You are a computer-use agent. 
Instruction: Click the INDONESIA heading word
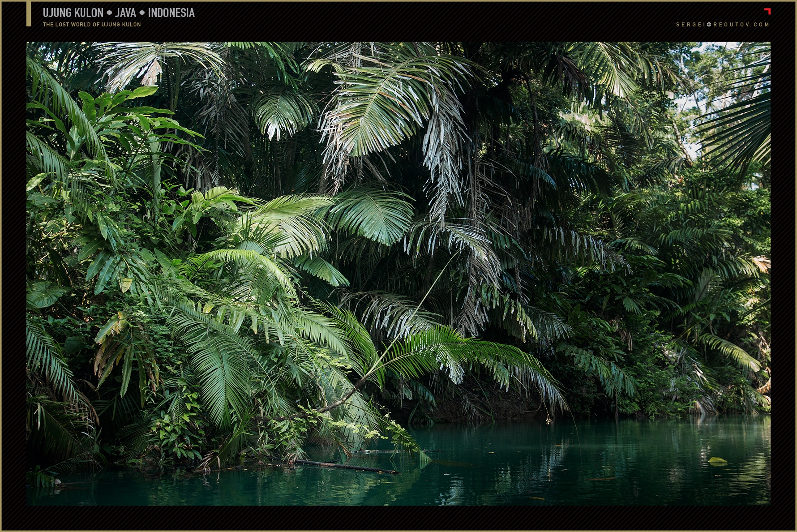point(171,13)
